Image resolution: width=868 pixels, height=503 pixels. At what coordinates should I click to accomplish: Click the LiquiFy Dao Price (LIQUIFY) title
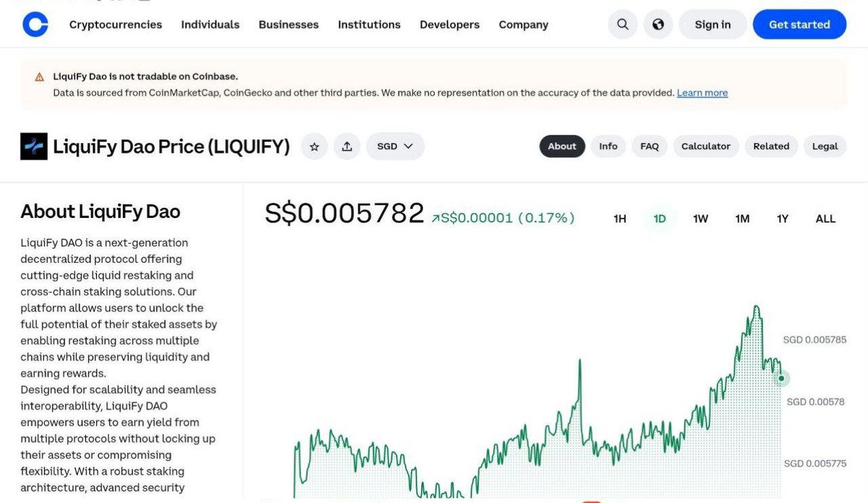coord(171,147)
